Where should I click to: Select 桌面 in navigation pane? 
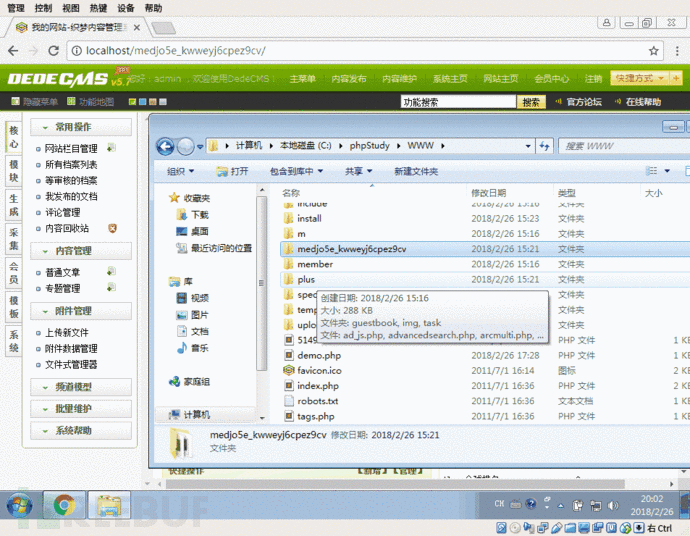pos(193,231)
